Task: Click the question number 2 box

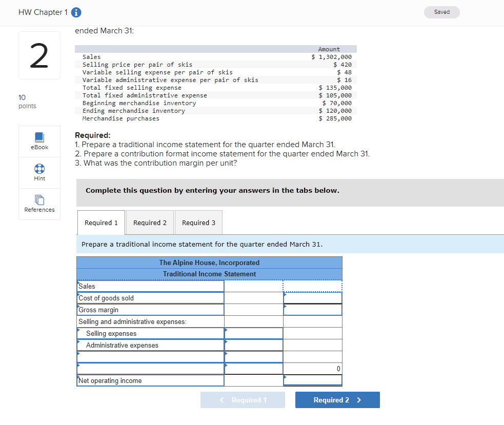Action: 39,55
